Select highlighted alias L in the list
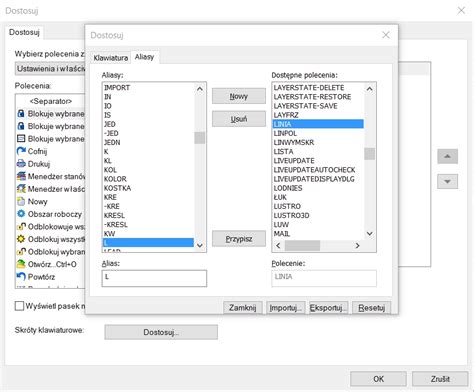Image resolution: width=474 pixels, height=392 pixels. (148, 243)
